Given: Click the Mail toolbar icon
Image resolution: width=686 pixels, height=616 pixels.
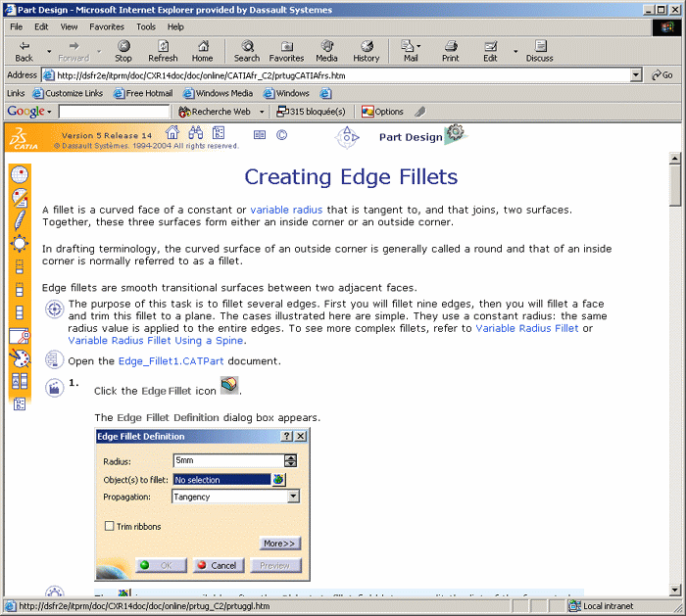Looking at the screenshot, I should 409,51.
